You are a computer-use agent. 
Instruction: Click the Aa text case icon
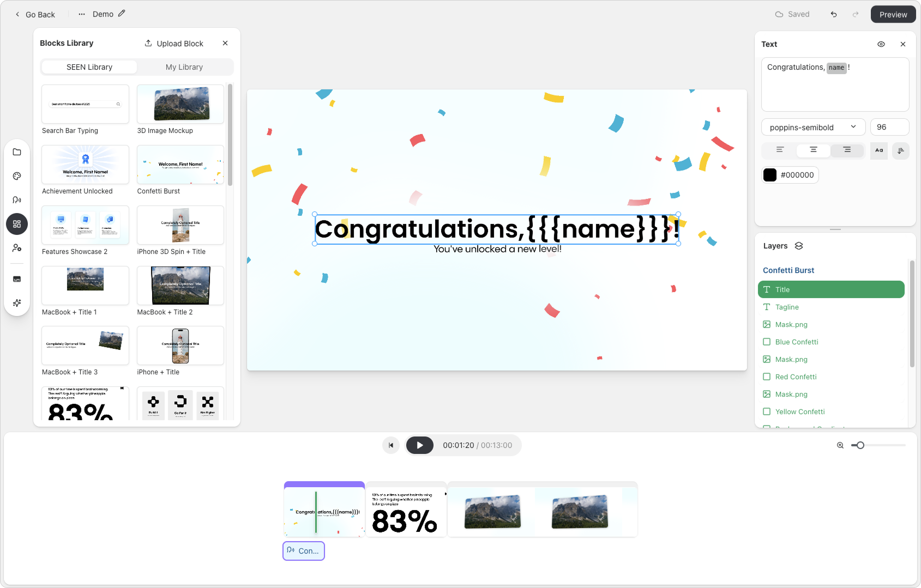click(x=879, y=150)
